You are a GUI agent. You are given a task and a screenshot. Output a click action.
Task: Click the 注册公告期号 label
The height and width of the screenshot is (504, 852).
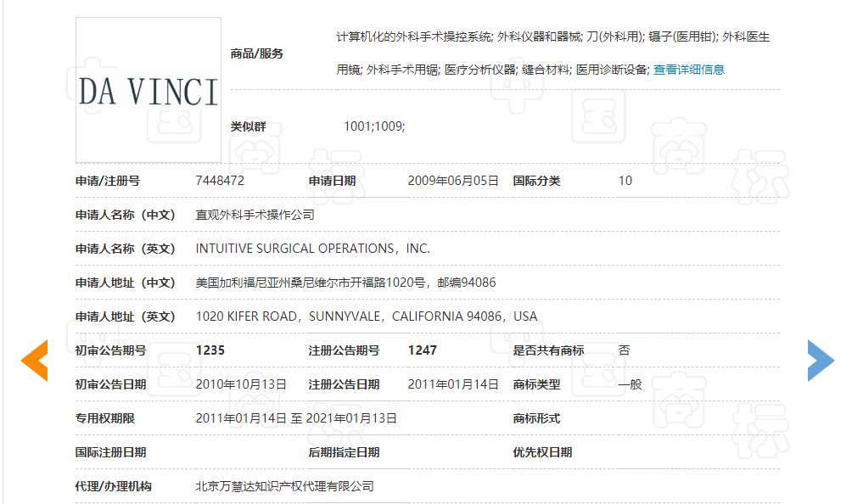[344, 350]
